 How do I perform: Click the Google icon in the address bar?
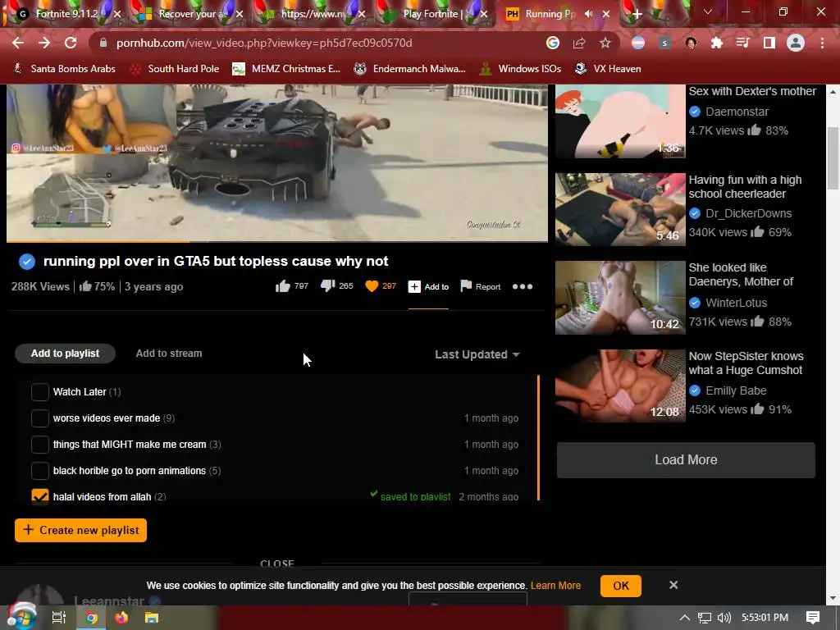pyautogui.click(x=553, y=43)
